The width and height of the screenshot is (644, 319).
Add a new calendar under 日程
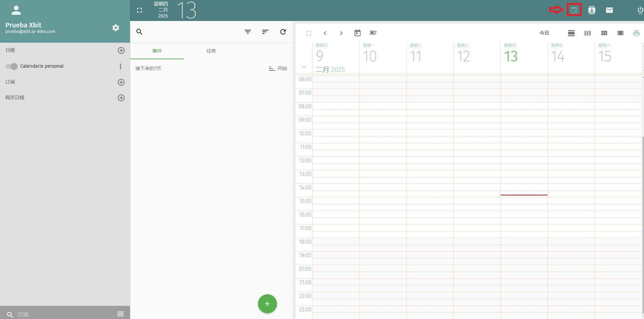(121, 50)
